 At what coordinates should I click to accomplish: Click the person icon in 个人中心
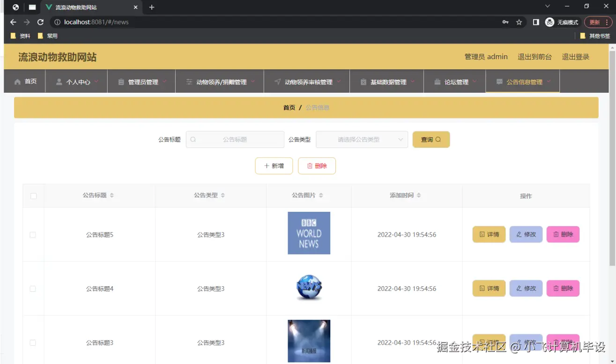click(59, 82)
